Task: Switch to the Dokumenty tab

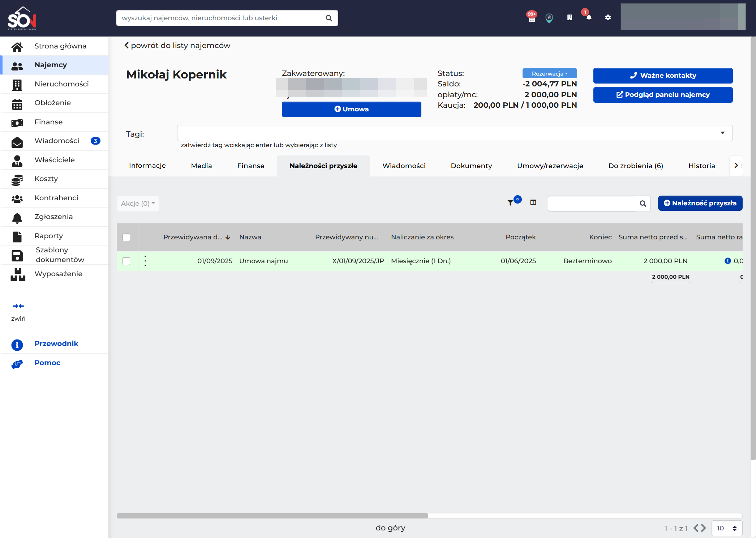Action: [471, 166]
